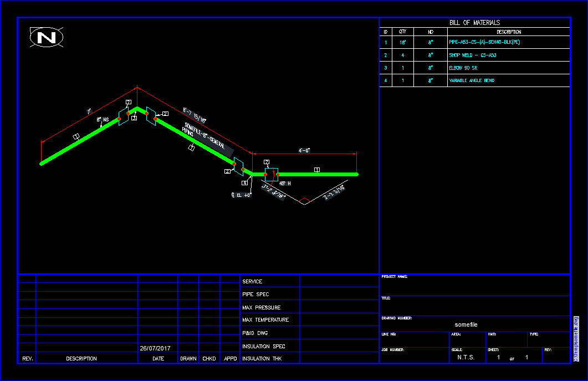Click the REV. header in revision block
The width and height of the screenshot is (588, 381).
coord(27,358)
